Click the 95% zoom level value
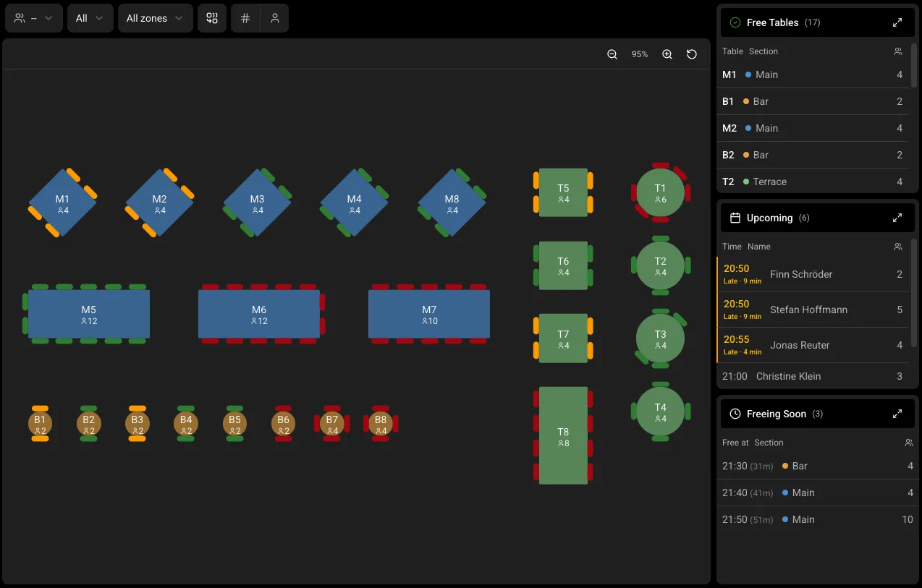 [640, 54]
